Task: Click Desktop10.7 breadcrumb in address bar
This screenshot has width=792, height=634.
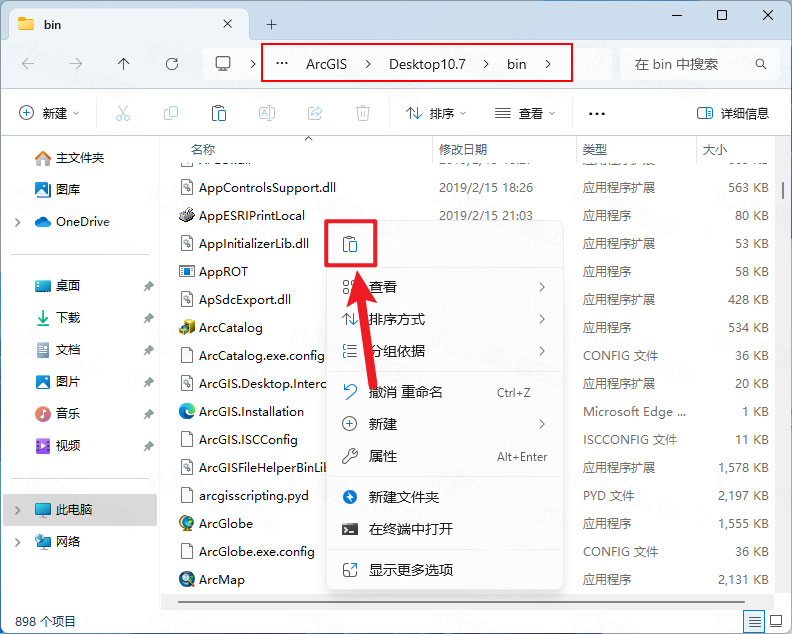Action: click(427, 64)
